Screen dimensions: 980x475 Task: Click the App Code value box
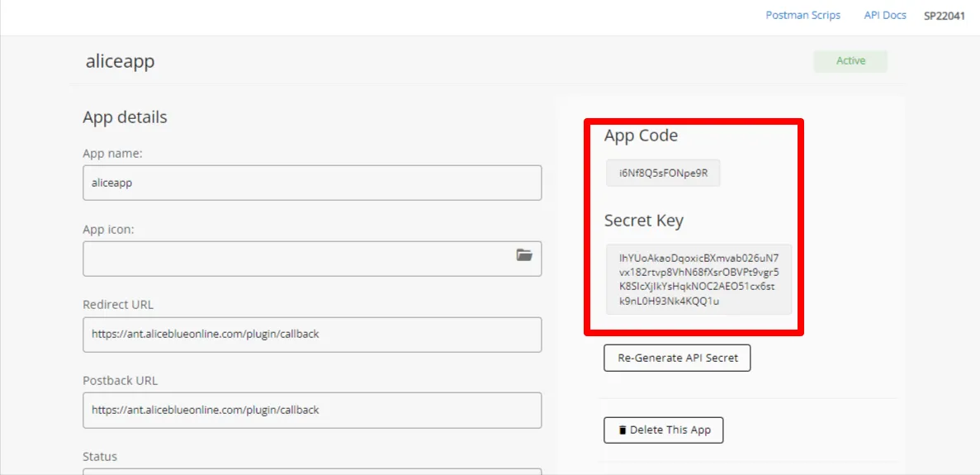pyautogui.click(x=663, y=173)
